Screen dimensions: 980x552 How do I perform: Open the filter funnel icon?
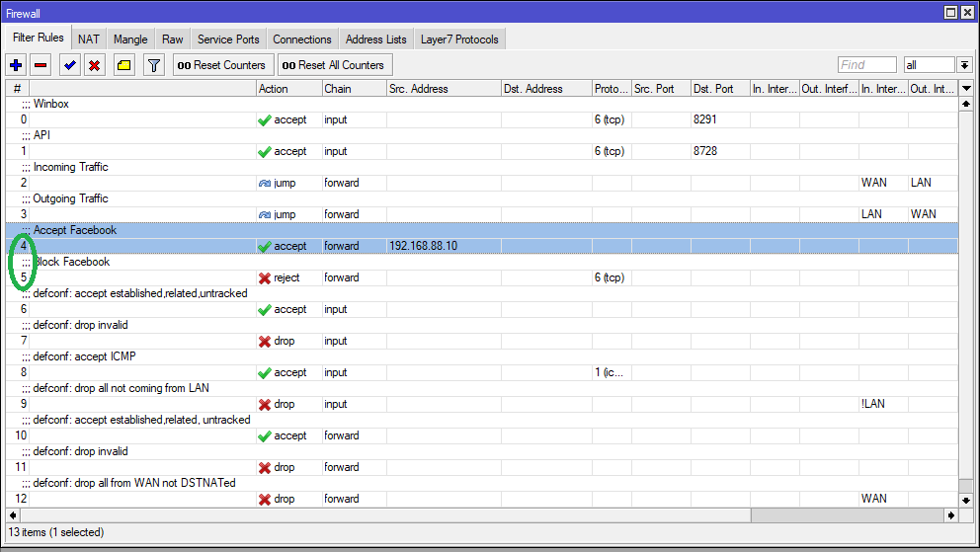(154, 65)
